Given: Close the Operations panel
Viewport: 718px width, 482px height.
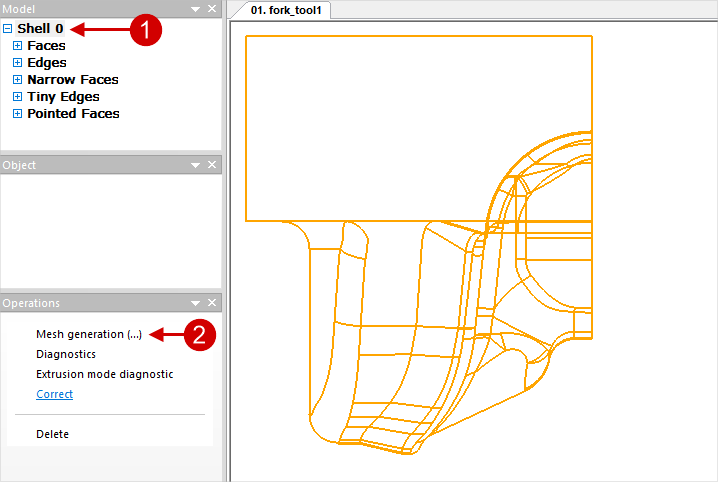Looking at the screenshot, I should pos(212,303).
